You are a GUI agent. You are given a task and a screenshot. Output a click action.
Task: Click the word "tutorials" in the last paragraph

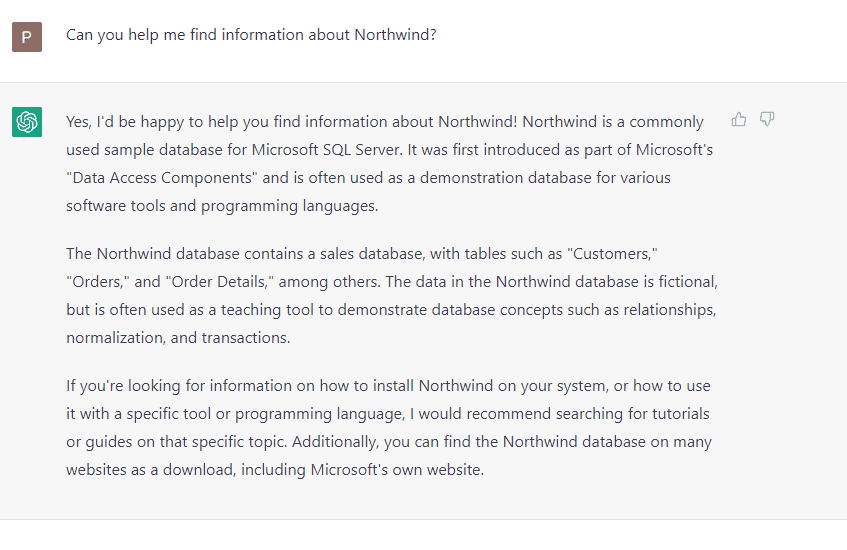coord(678,413)
